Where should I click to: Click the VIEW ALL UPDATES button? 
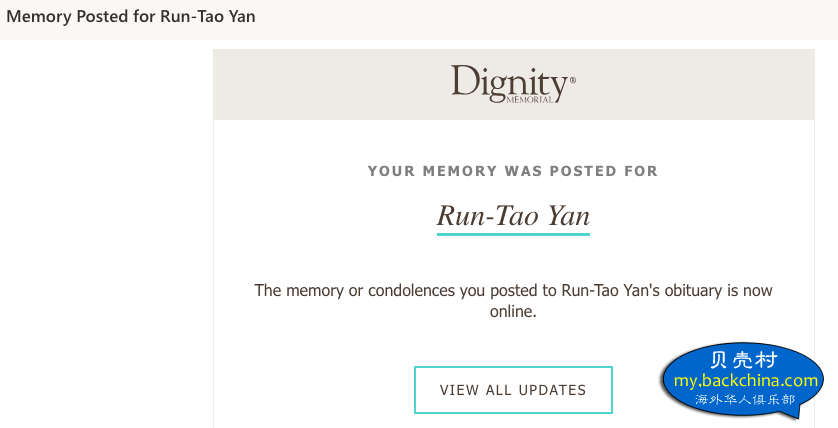513,390
